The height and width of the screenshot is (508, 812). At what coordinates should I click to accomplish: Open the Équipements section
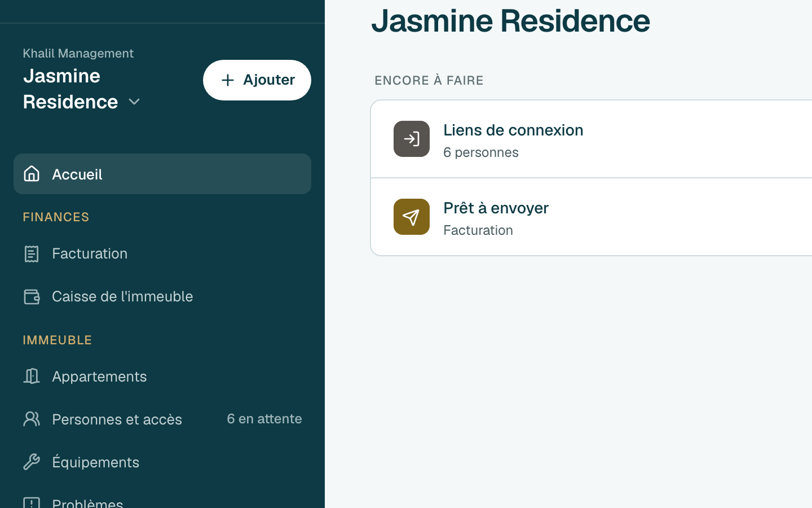click(x=162, y=462)
